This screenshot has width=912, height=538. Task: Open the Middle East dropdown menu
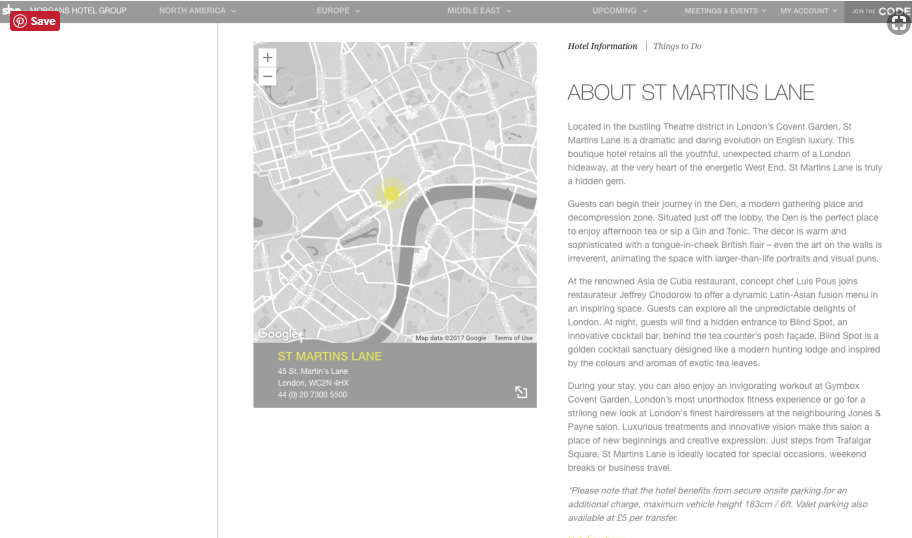click(x=479, y=10)
